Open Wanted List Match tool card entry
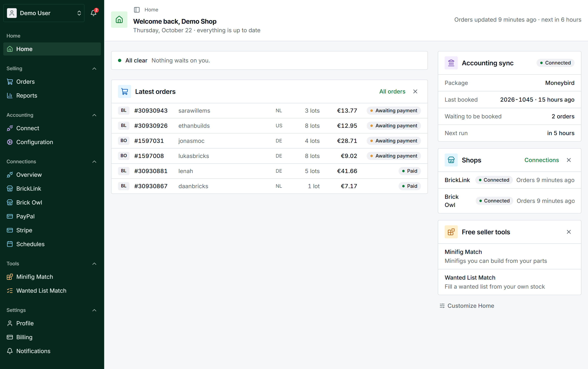The image size is (588, 369). click(509, 282)
